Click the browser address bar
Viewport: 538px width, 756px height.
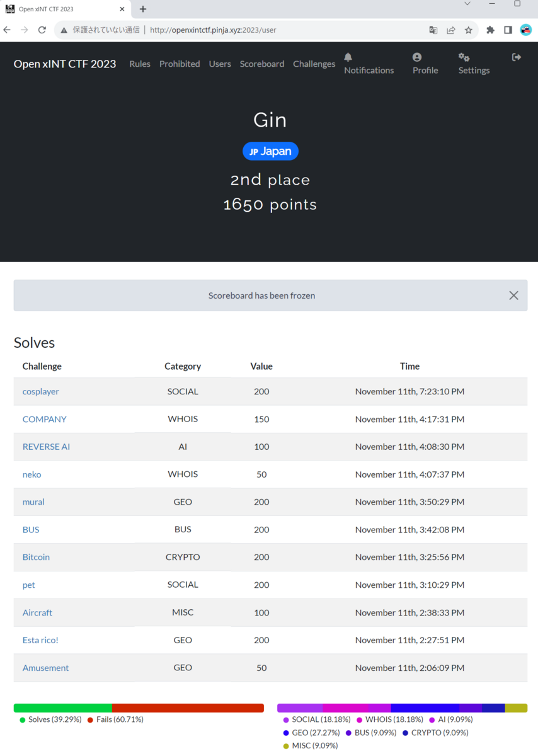pos(252,30)
